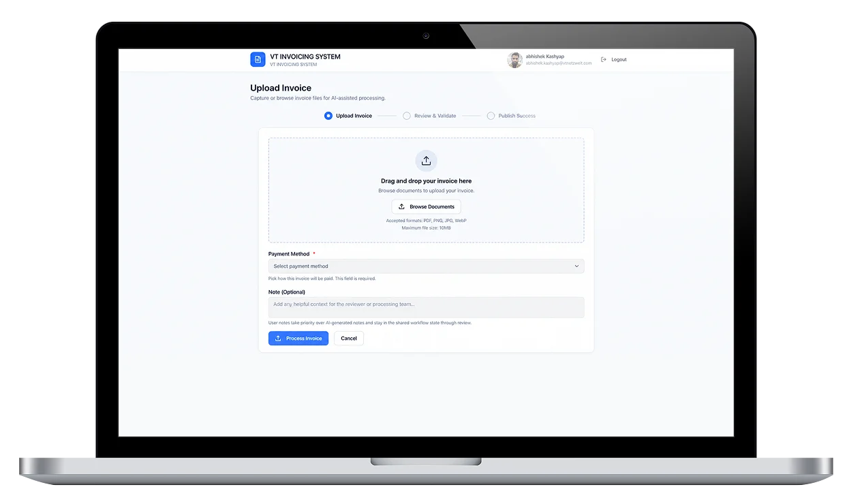
Task: Select the Review & Validate step circle
Action: [407, 116]
